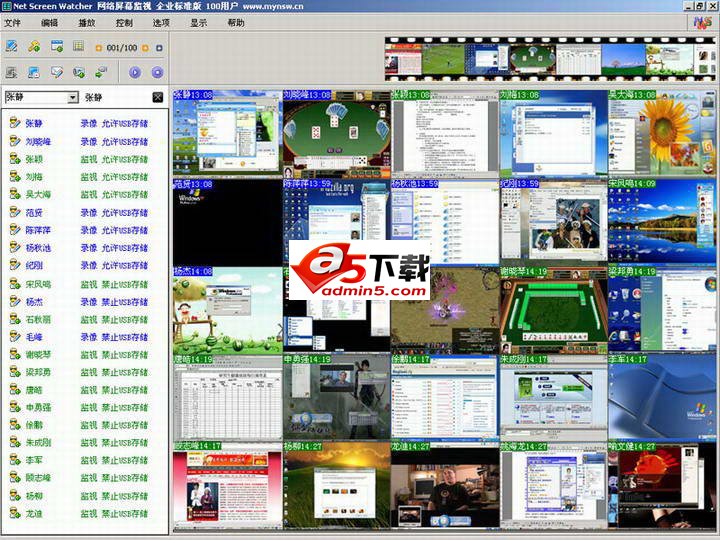Image resolution: width=720 pixels, height=540 pixels.
Task: Click the envelope message icon in second toolbar row
Action: 57,72
